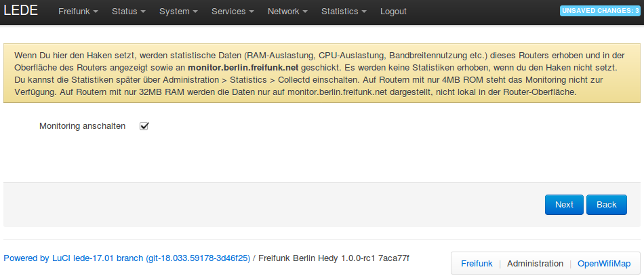The height and width of the screenshot is (278, 644).
Task: Click the Monitoring anschalten label
Action: 82,126
